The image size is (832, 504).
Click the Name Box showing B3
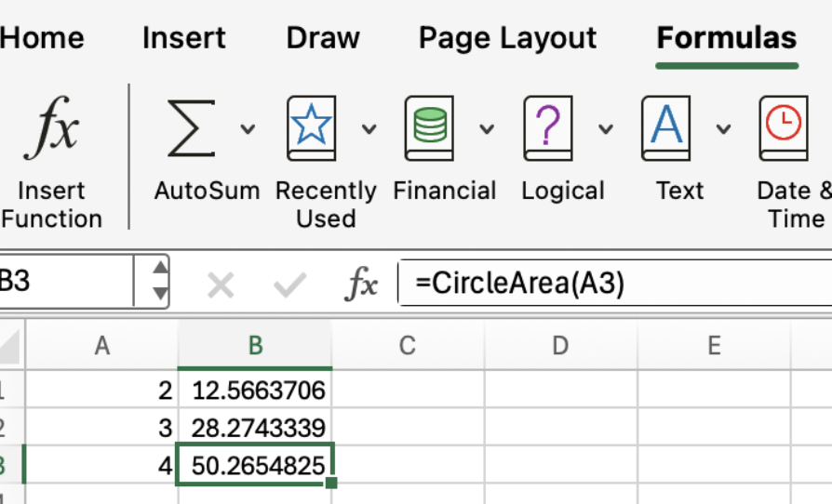click(66, 281)
